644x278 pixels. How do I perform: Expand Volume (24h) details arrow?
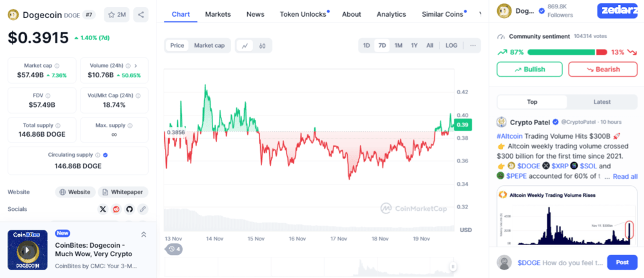[136, 65]
